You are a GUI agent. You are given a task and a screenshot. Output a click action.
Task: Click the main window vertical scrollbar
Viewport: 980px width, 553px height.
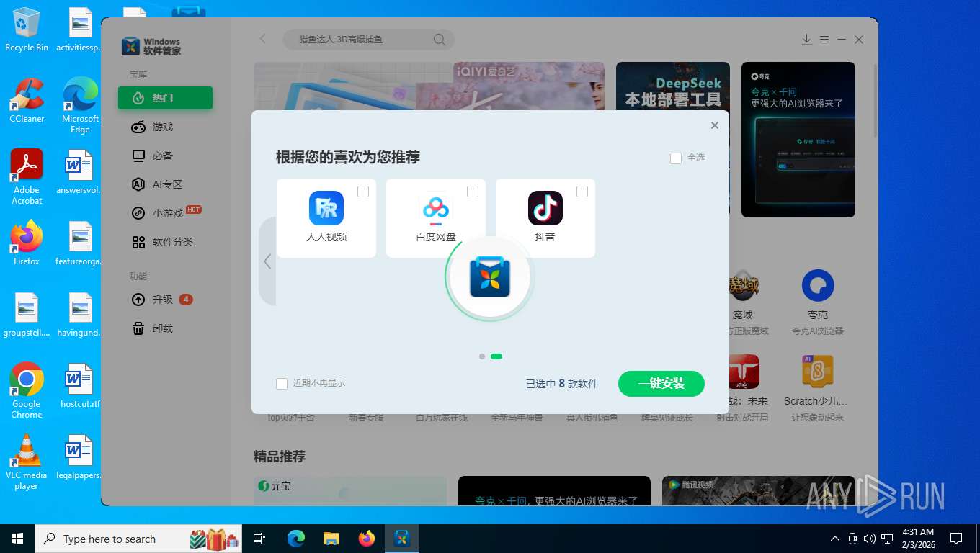[876, 101]
